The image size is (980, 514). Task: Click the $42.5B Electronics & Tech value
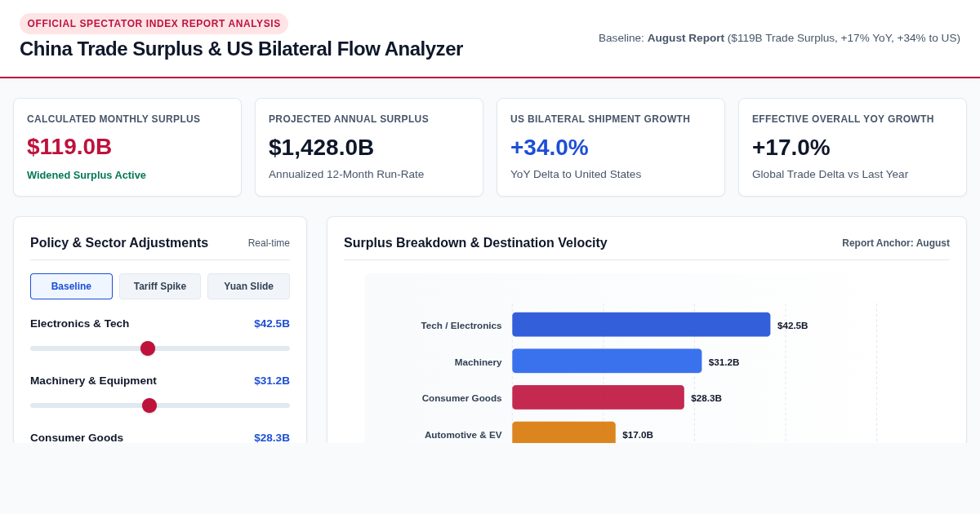click(x=272, y=324)
